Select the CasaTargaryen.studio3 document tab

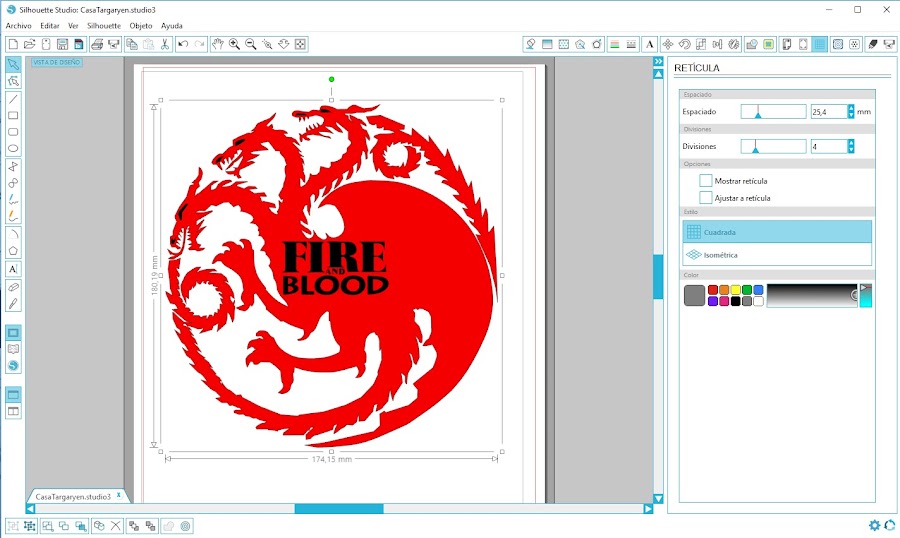pyautogui.click(x=73, y=497)
